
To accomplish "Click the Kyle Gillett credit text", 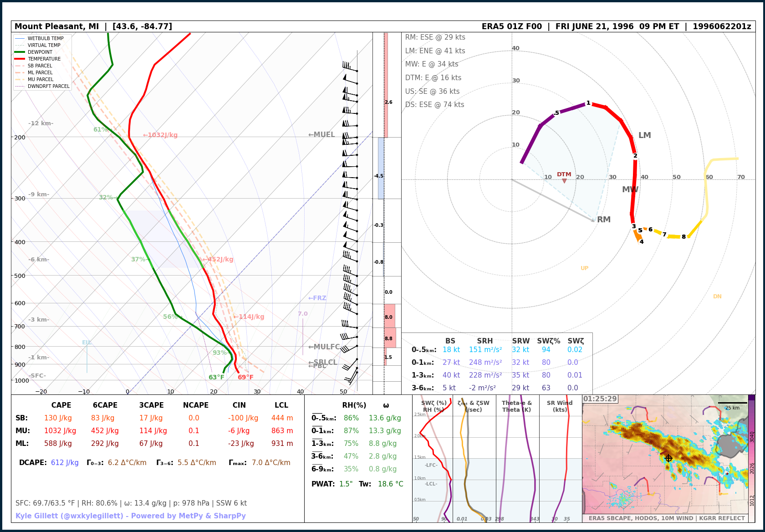I will [x=131, y=516].
